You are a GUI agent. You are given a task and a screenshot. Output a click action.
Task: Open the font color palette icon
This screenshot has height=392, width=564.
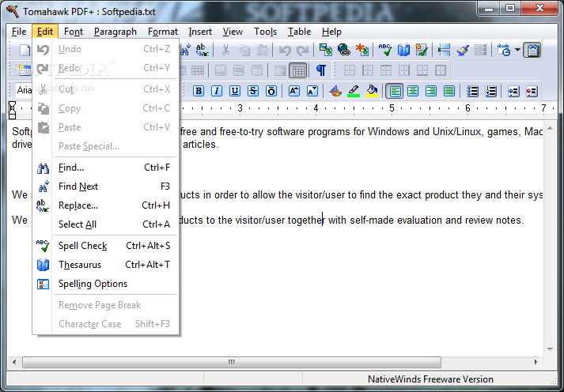335,91
